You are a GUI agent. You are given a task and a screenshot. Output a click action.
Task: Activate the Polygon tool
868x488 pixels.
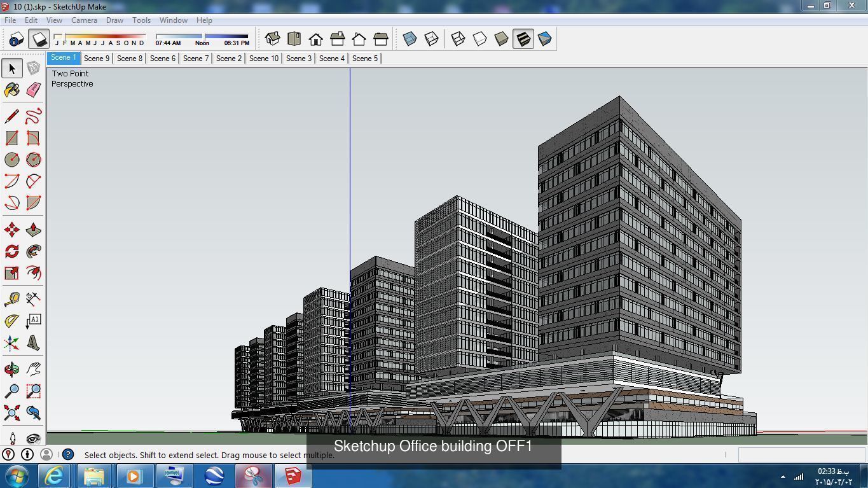coord(33,160)
